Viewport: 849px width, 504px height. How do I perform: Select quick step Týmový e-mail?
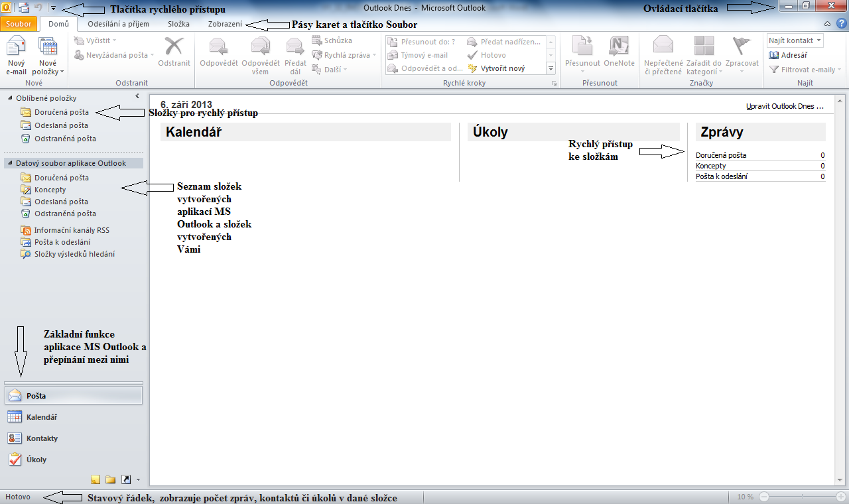coord(419,55)
